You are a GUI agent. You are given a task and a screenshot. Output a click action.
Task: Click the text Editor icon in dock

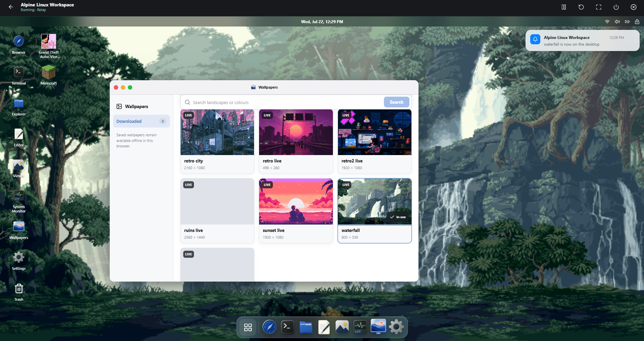(324, 327)
